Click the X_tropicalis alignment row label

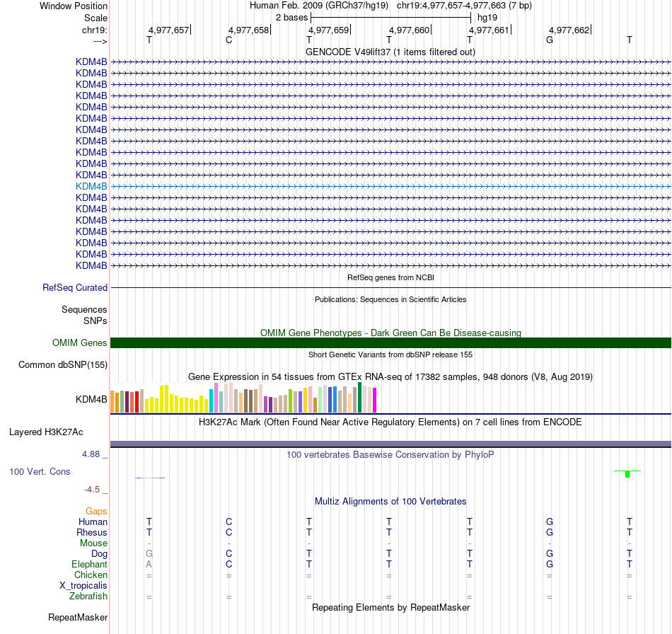pyautogui.click(x=83, y=586)
